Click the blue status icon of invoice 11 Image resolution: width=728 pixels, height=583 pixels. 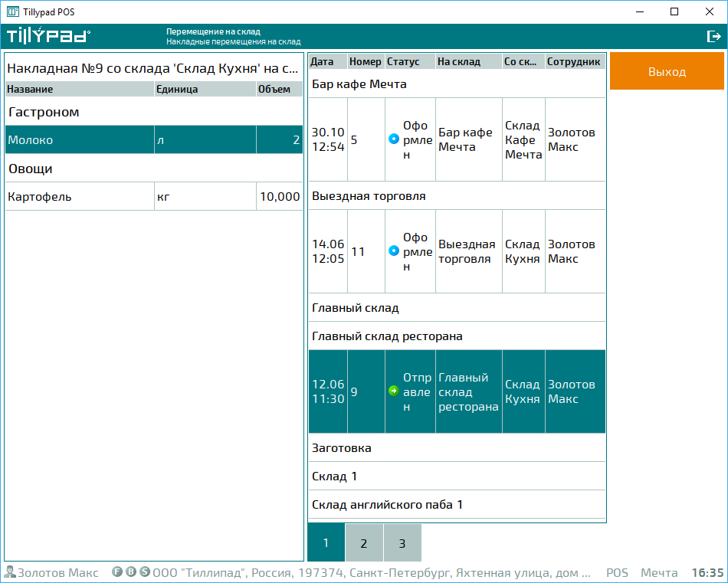394,251
